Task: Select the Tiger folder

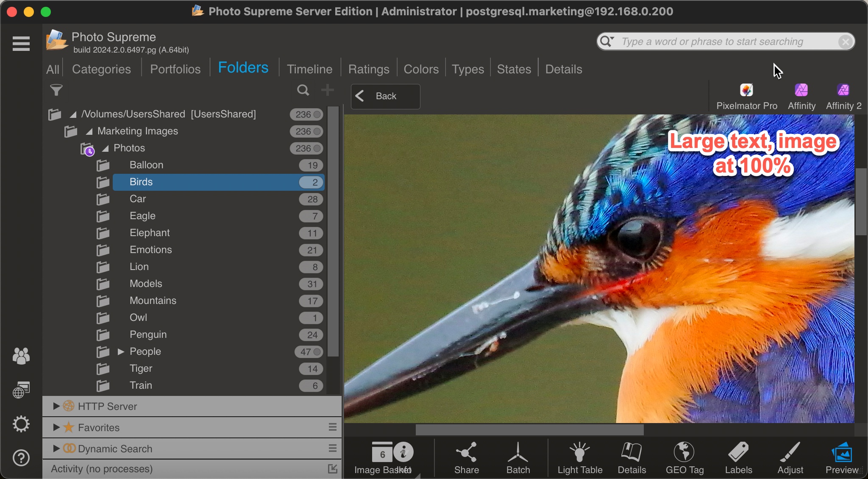Action: click(219, 368)
